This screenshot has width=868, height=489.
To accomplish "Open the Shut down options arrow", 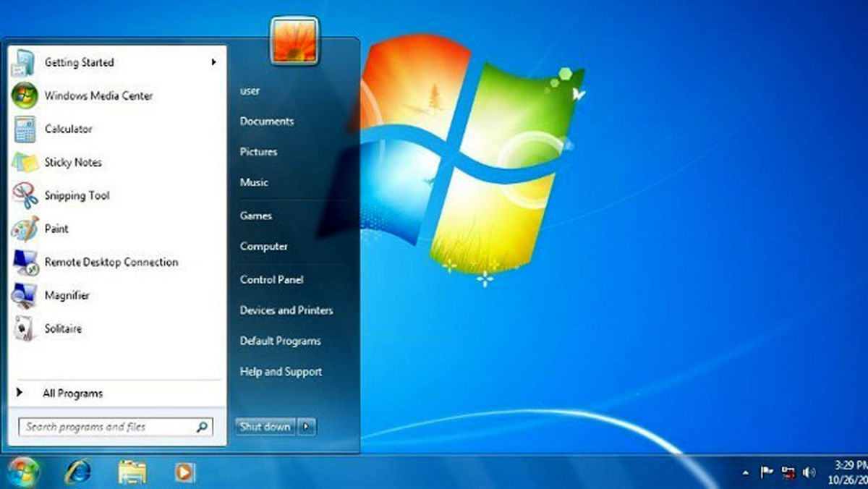I will pyautogui.click(x=307, y=427).
